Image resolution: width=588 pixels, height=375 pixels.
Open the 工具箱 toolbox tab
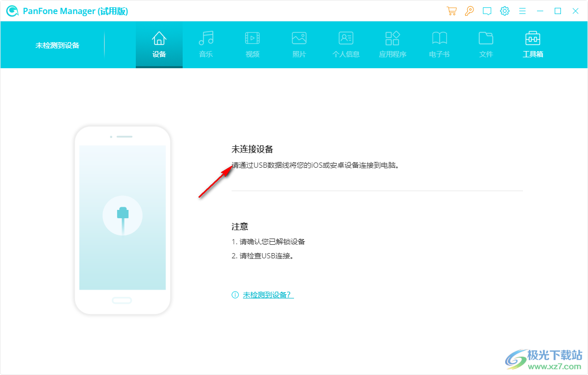point(533,45)
